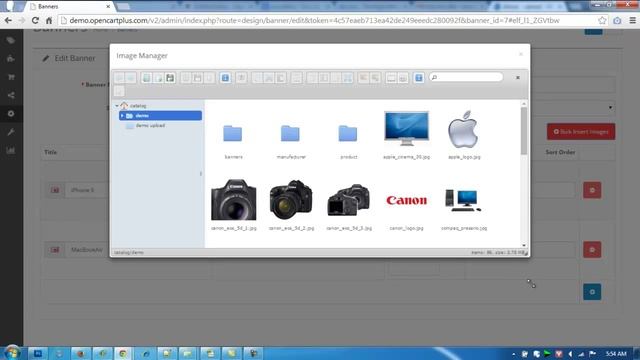Image resolution: width=640 pixels, height=360 pixels.
Task: Click the Chrome taskbar icon
Action: point(123,353)
